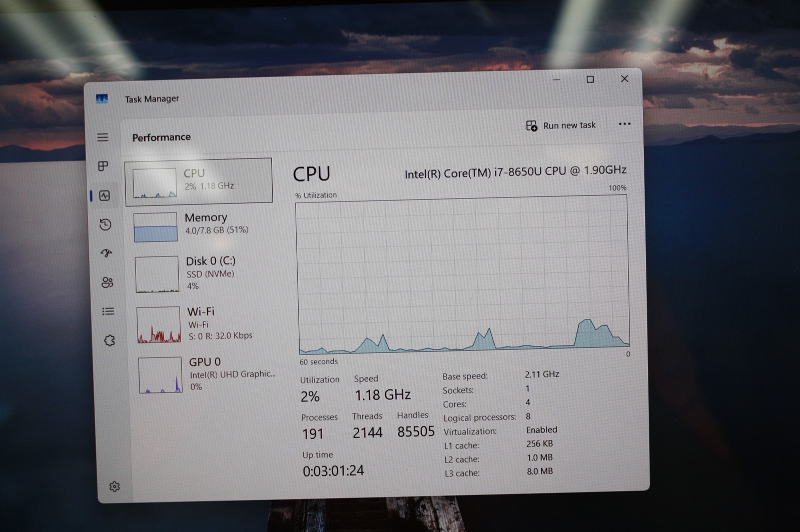Click the % Utilization graph label
Screen dimensions: 800x532
click(x=316, y=195)
